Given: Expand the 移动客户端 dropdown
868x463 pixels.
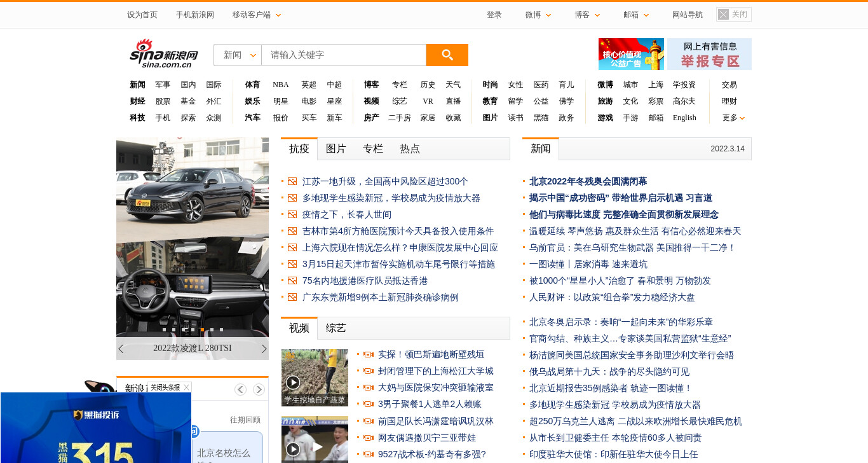Looking at the screenshot, I should 257,15.
